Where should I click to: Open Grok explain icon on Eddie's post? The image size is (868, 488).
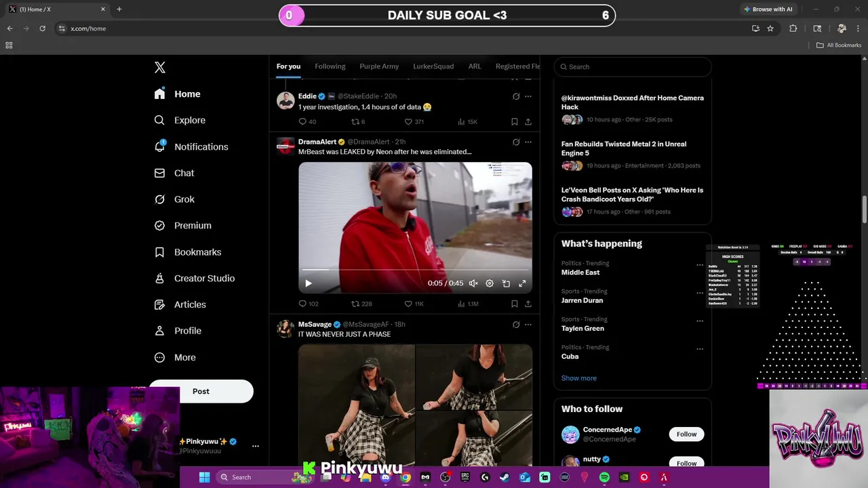[516, 96]
